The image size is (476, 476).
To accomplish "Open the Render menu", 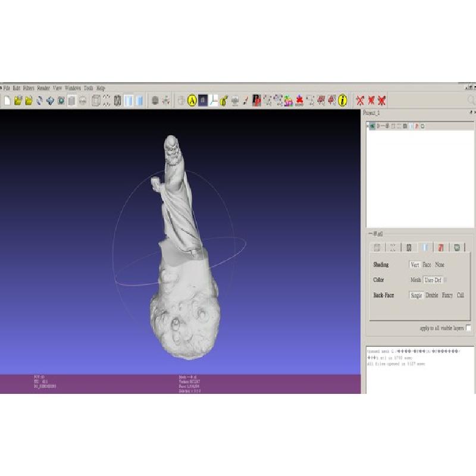I will [43, 88].
